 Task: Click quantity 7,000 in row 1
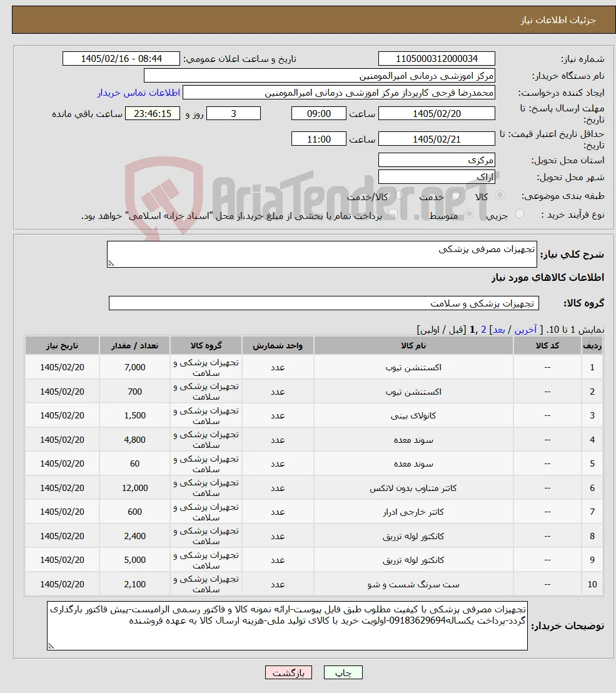[x=135, y=367]
